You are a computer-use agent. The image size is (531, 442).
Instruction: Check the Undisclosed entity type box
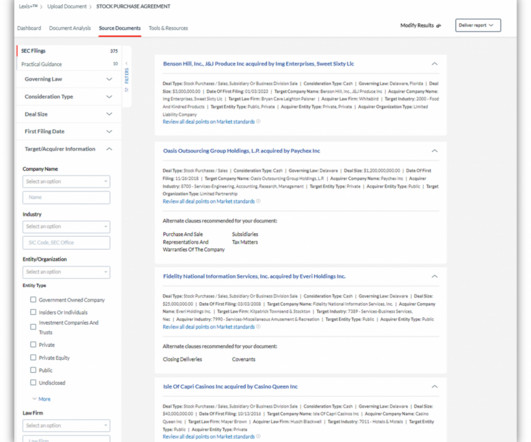click(33, 383)
